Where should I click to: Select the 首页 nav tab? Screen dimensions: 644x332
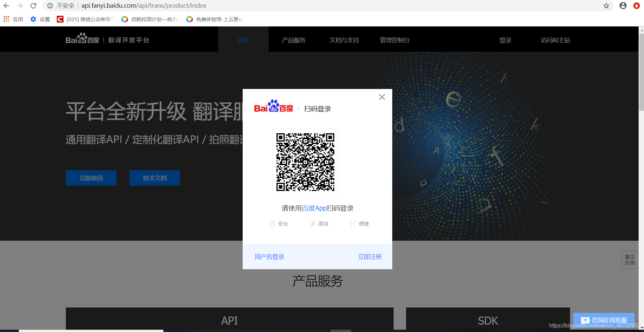click(x=243, y=40)
